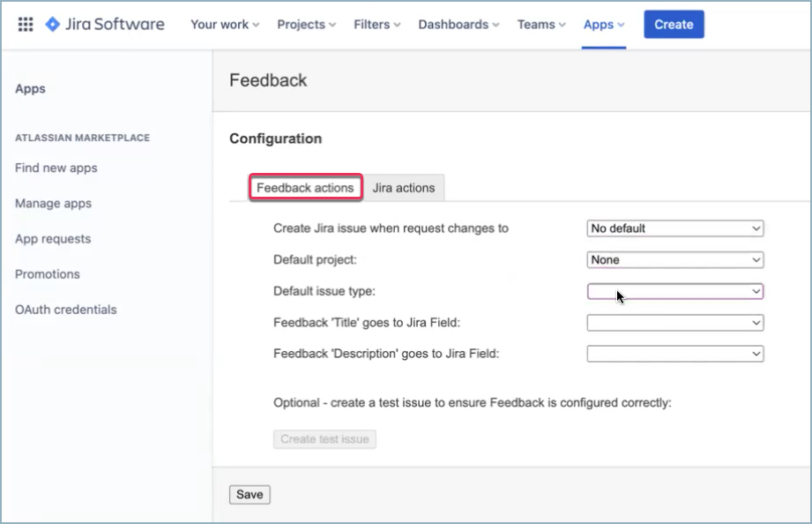Open Manage apps in sidebar

click(53, 203)
